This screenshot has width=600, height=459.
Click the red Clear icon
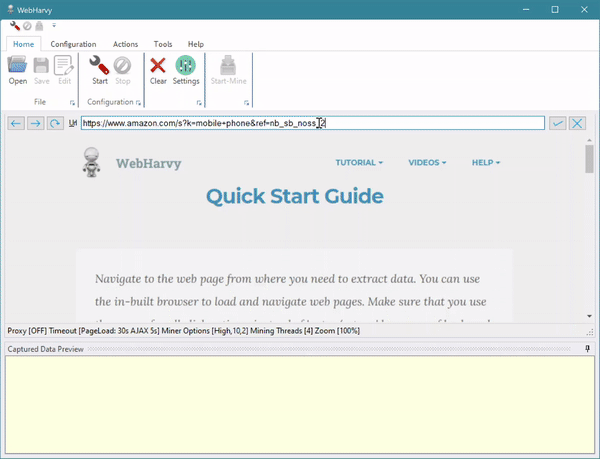158,70
